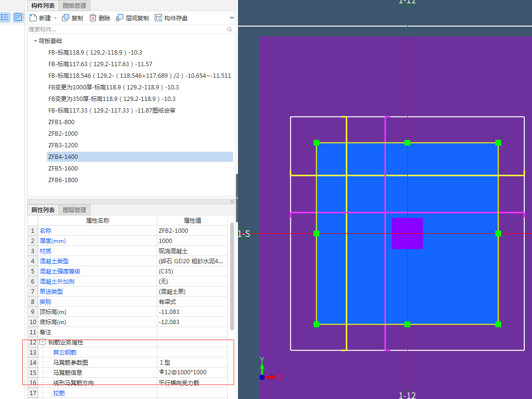This screenshot has height=399, width=532.
Task: Select ZFB5-1600 in component list
Action: coord(63,169)
